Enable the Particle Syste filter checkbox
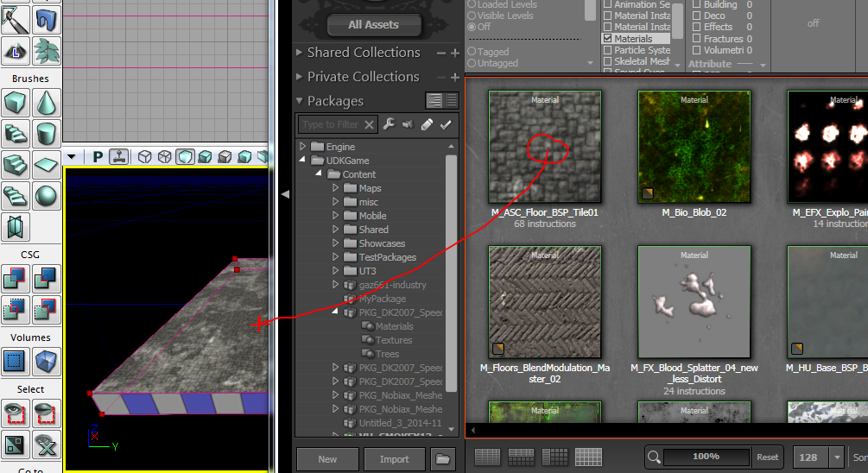868x473 pixels. (x=608, y=50)
